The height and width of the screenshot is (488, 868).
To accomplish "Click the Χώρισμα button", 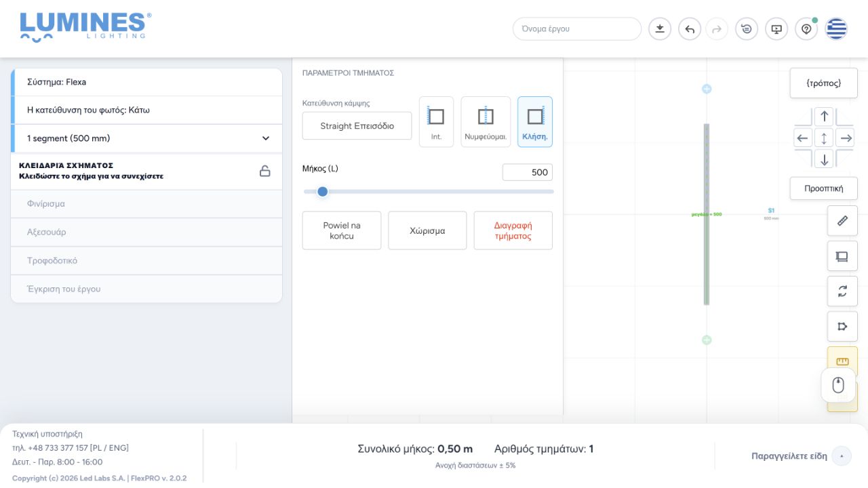I will pos(427,230).
